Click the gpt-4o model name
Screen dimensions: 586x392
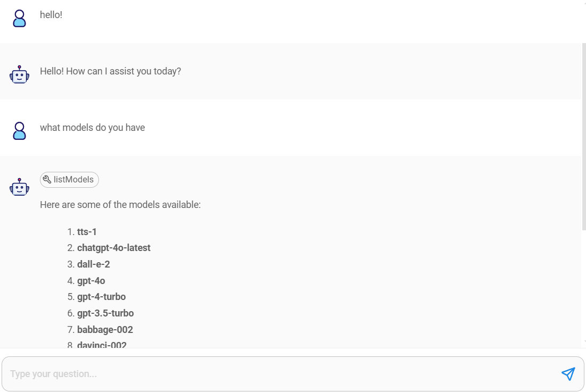pos(91,281)
